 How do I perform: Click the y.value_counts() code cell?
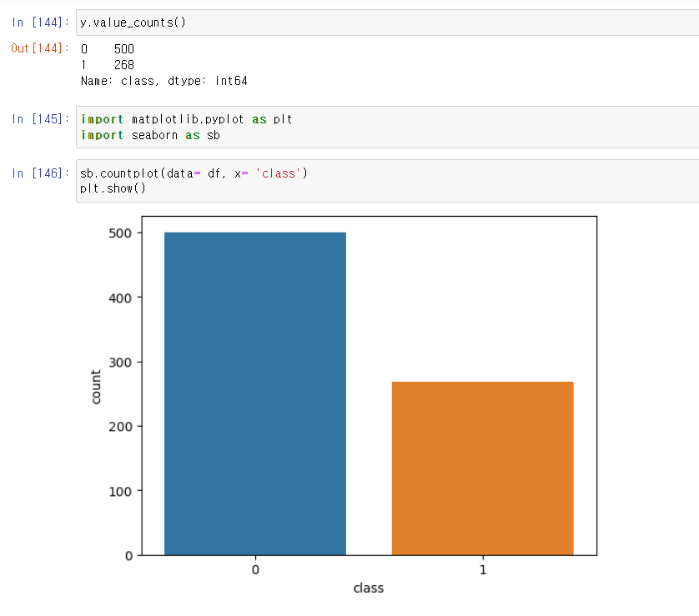[x=387, y=23]
